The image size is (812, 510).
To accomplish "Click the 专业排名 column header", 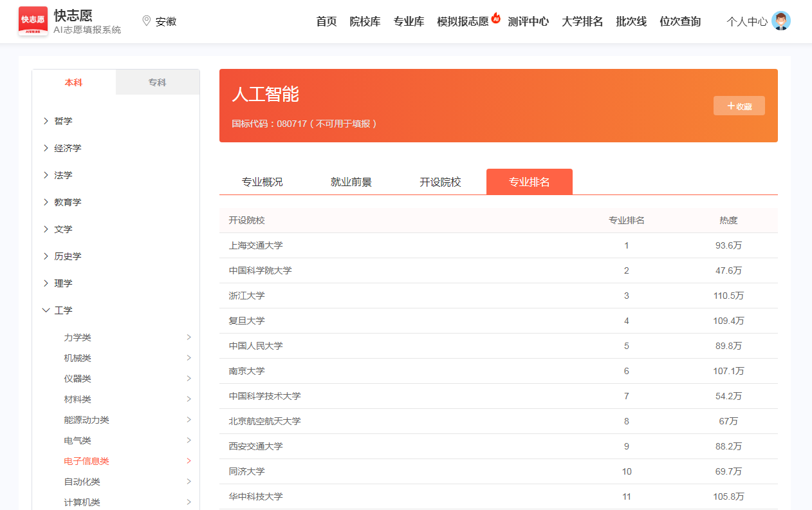I will click(627, 220).
